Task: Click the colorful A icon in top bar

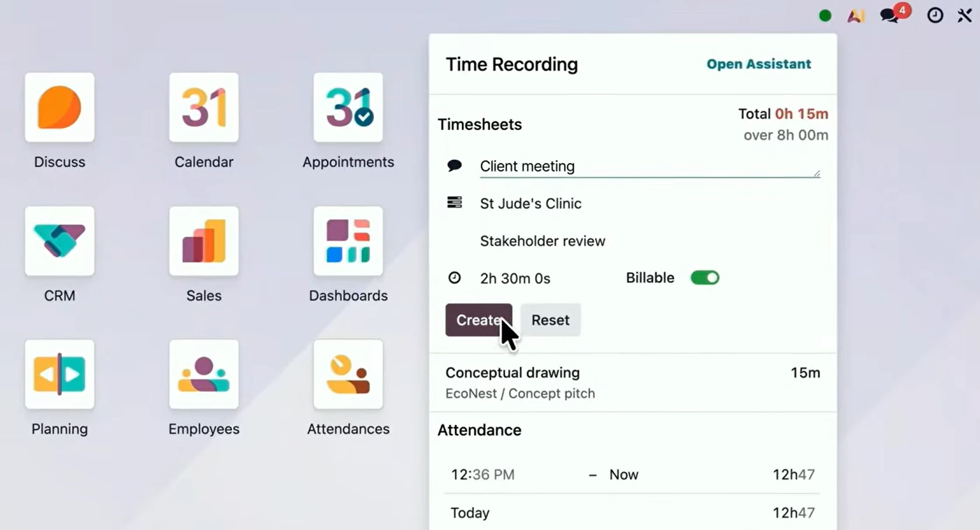Action: 856,16
